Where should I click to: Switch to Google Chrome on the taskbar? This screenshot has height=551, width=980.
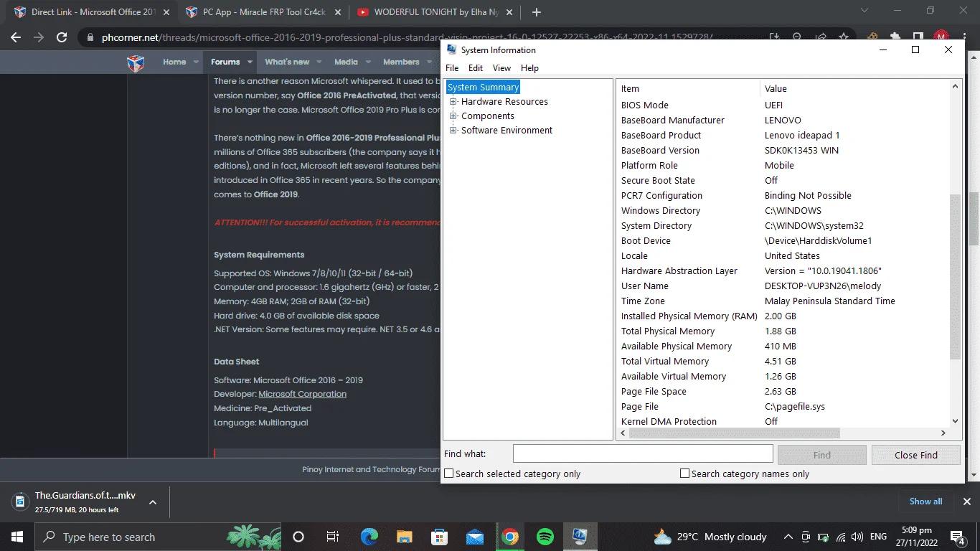(x=510, y=537)
